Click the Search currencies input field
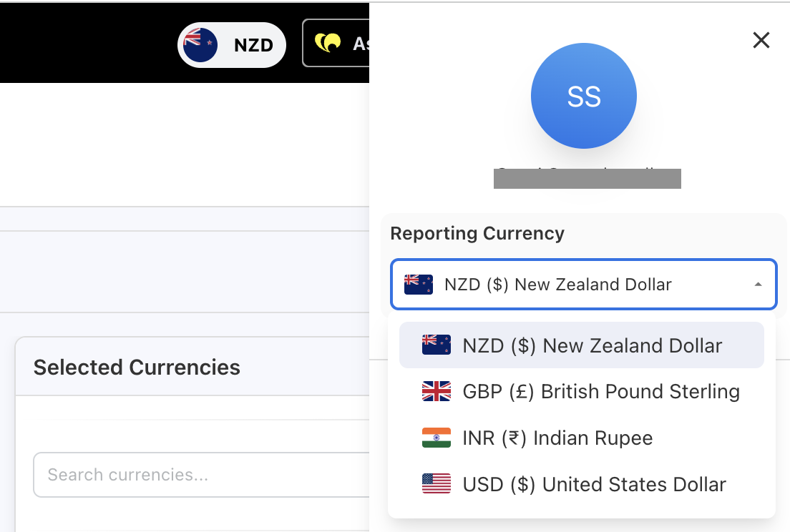Viewport: 790px width, 532px height. [x=200, y=475]
